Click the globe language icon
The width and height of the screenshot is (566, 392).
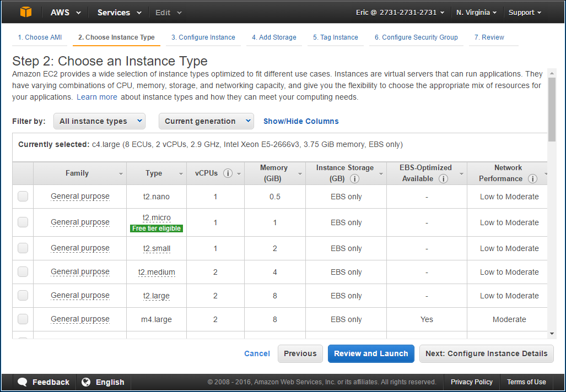86,382
